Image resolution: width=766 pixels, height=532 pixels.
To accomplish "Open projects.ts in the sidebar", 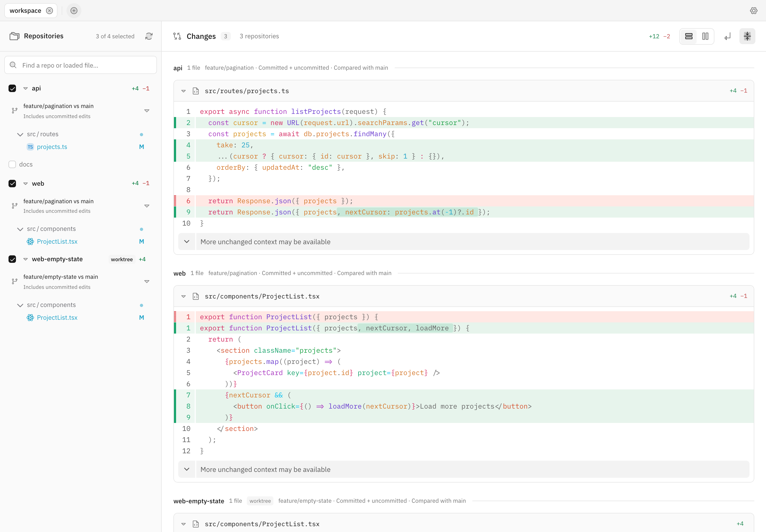I will pyautogui.click(x=52, y=147).
